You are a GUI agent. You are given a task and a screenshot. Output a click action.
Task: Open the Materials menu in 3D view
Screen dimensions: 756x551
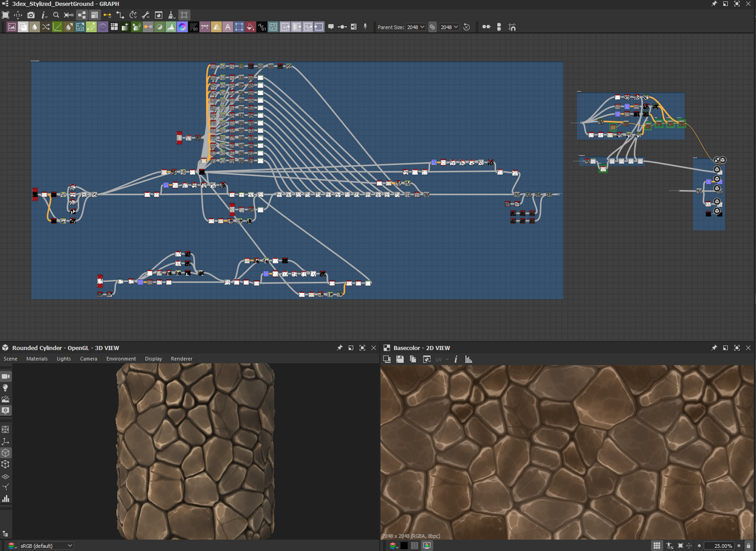[x=37, y=359]
